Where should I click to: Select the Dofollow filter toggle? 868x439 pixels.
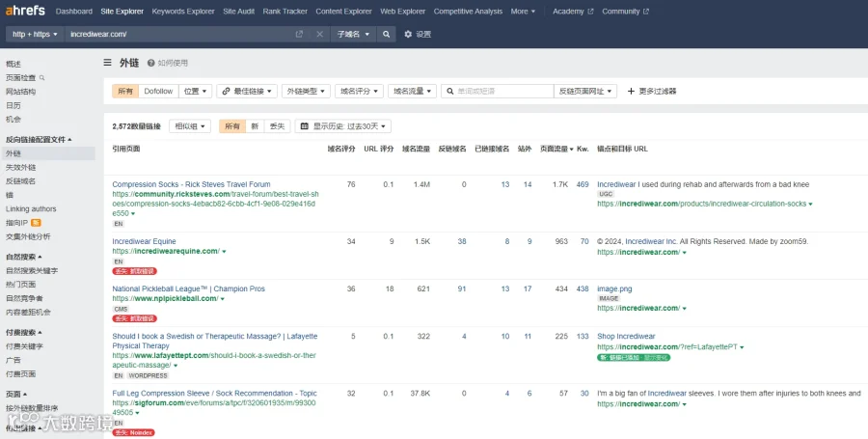(x=158, y=92)
